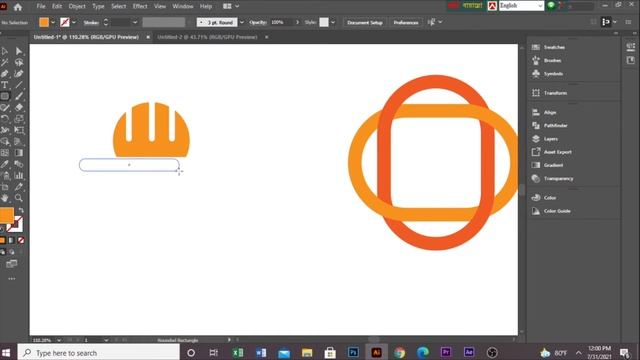Select the Free Transform tool
640x360 pixels.
click(x=19, y=130)
